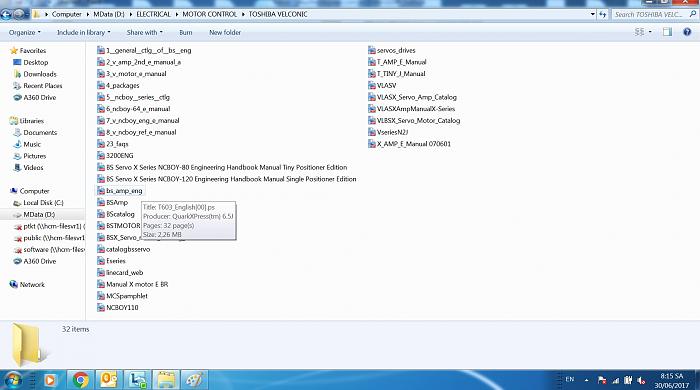The image size is (700, 390).
Task: Select the 3200ENG file
Action: (115, 155)
